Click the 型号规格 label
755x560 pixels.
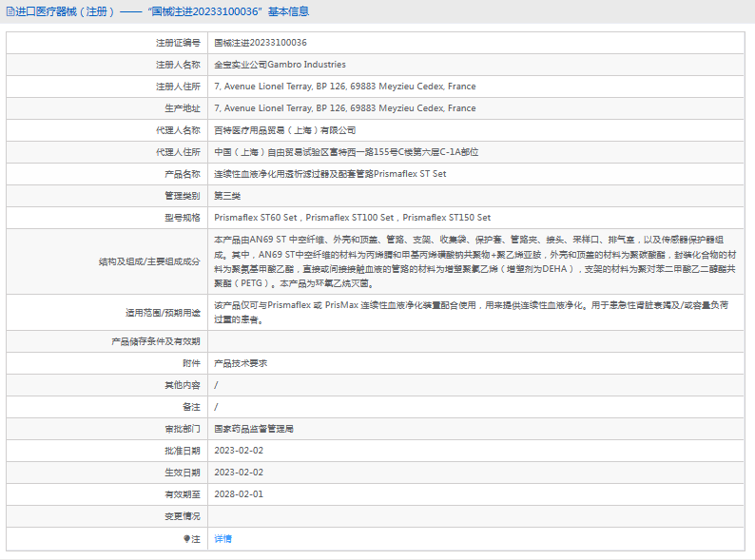182,218
